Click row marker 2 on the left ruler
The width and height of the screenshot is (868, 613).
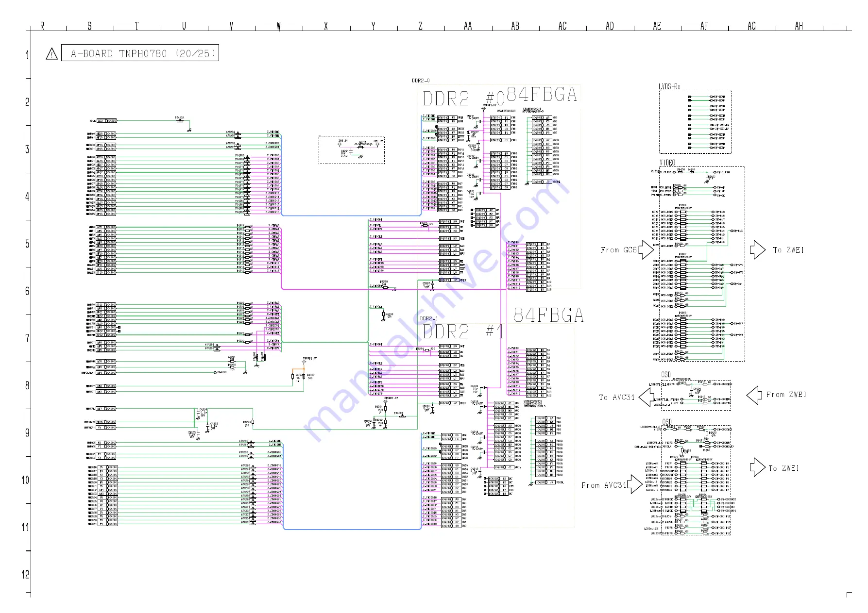click(27, 102)
